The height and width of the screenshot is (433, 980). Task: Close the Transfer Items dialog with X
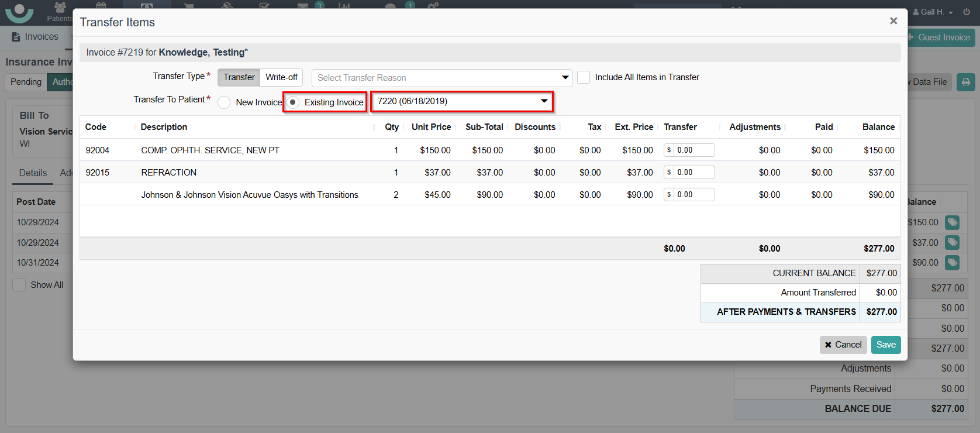pos(893,21)
